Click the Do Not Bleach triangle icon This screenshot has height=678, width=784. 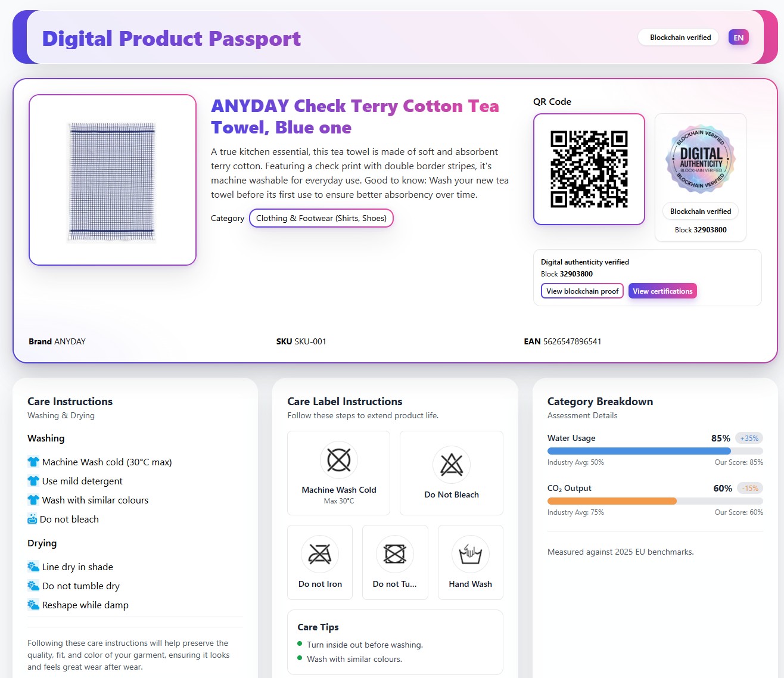[451, 465]
